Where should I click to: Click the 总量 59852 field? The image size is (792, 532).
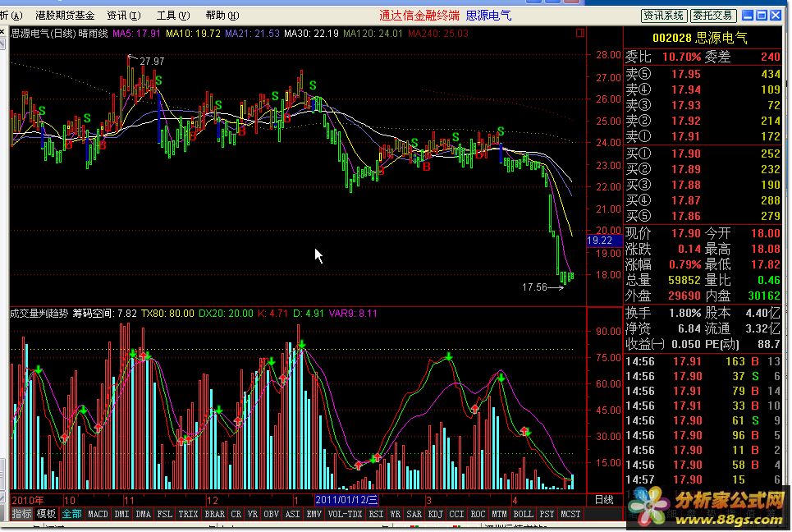click(663, 280)
